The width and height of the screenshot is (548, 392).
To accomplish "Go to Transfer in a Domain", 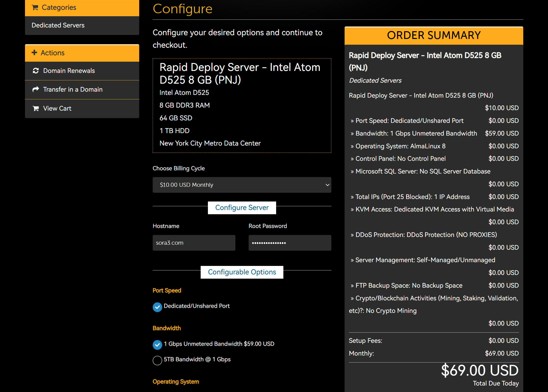I will (73, 89).
